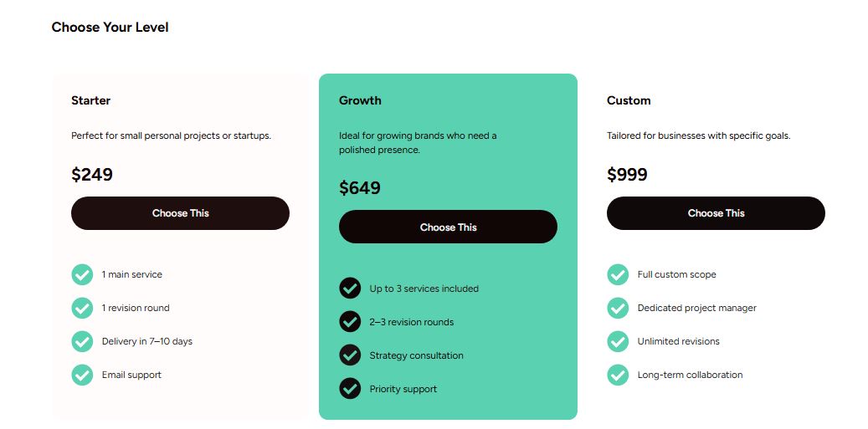Click checkmark icon beside 'Full custom scope'
The width and height of the screenshot is (868, 429).
tap(618, 274)
